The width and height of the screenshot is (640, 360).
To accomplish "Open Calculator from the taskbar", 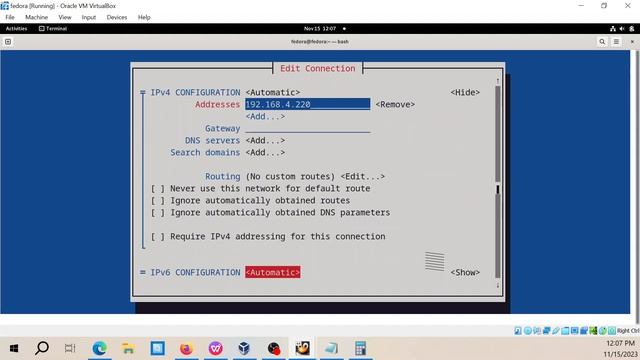I will [x=360, y=349].
